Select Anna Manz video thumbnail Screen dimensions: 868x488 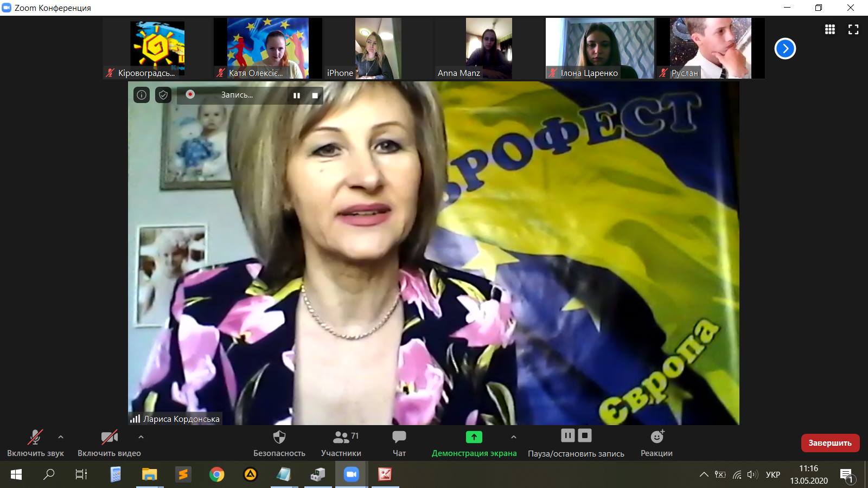click(x=488, y=48)
